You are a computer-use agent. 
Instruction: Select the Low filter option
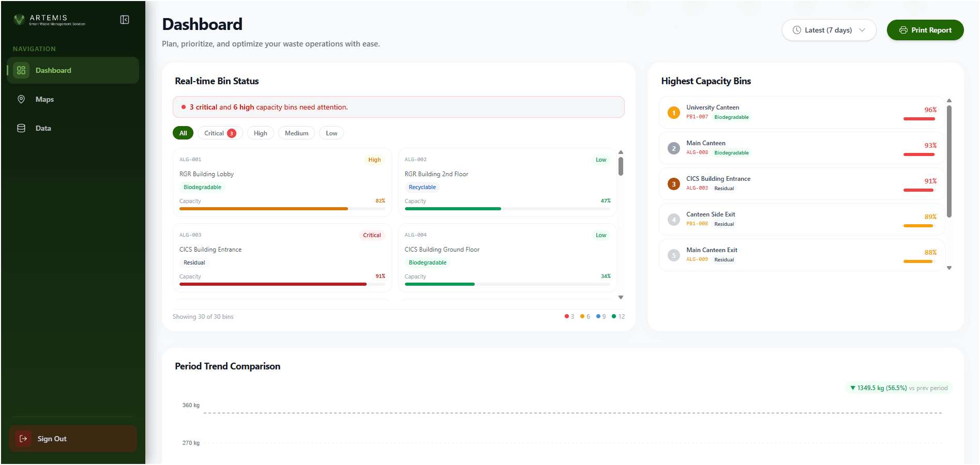pyautogui.click(x=331, y=133)
